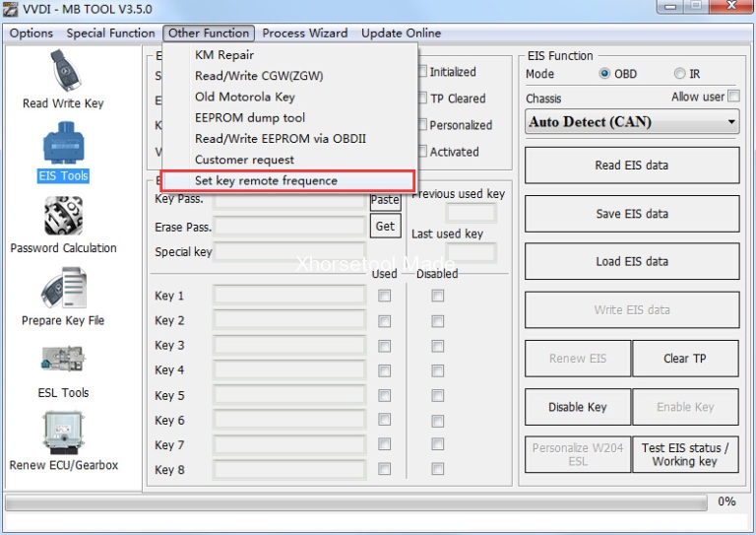Open the Read Write Key tool
Screen dimensions: 756x535
pyautogui.click(x=63, y=79)
